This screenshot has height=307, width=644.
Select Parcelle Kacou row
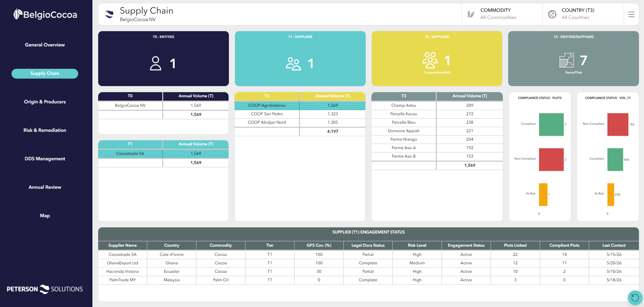pos(437,114)
